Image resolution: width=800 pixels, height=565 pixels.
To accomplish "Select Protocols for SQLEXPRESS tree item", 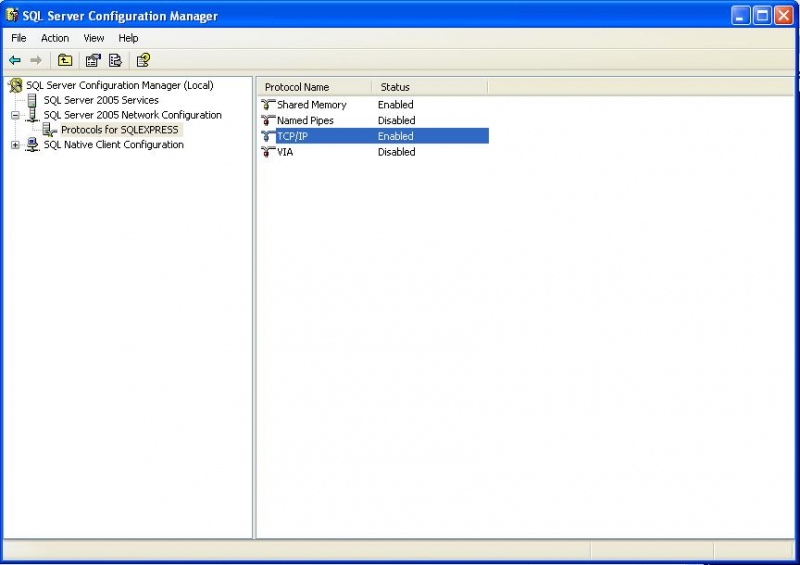I will (x=119, y=130).
